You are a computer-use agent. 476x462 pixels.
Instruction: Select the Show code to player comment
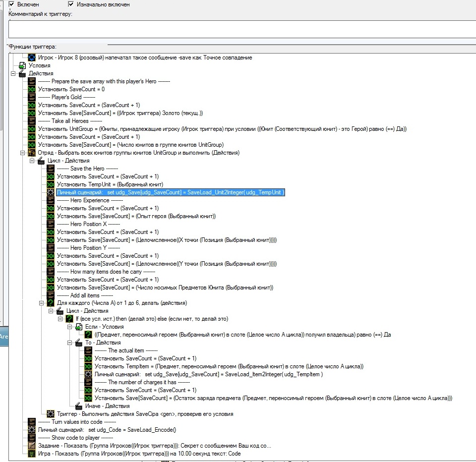[x=75, y=438]
